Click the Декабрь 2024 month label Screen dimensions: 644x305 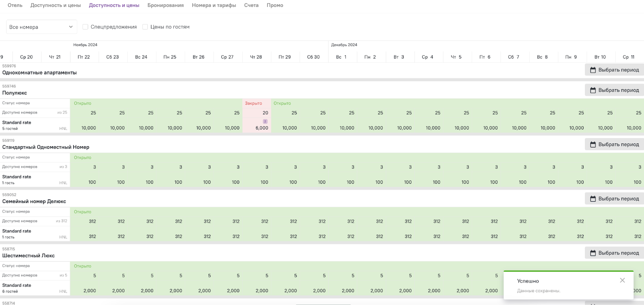(344, 45)
